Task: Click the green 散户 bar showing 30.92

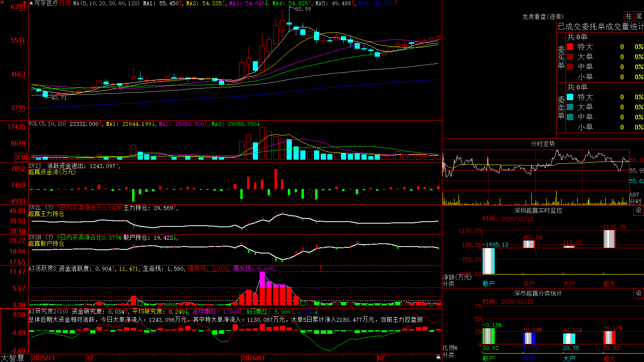Action: [x=489, y=336]
